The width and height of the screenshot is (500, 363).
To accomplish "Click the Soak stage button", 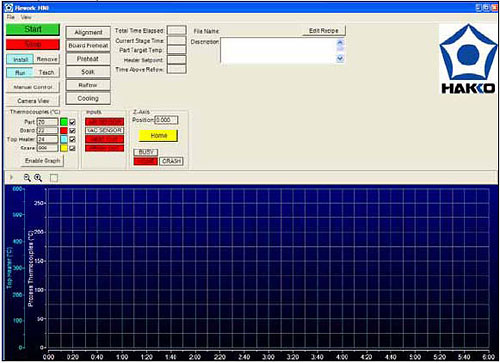I will (88, 72).
